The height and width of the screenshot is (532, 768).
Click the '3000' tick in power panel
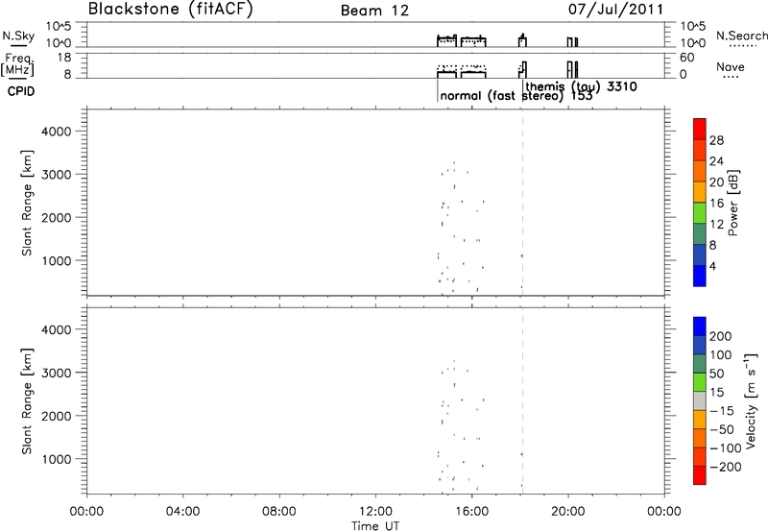click(x=57, y=175)
